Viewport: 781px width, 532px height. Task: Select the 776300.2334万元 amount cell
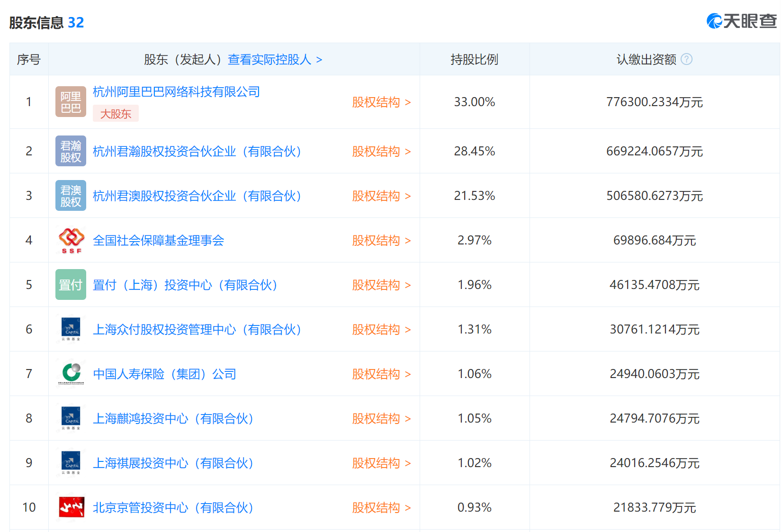tap(655, 102)
